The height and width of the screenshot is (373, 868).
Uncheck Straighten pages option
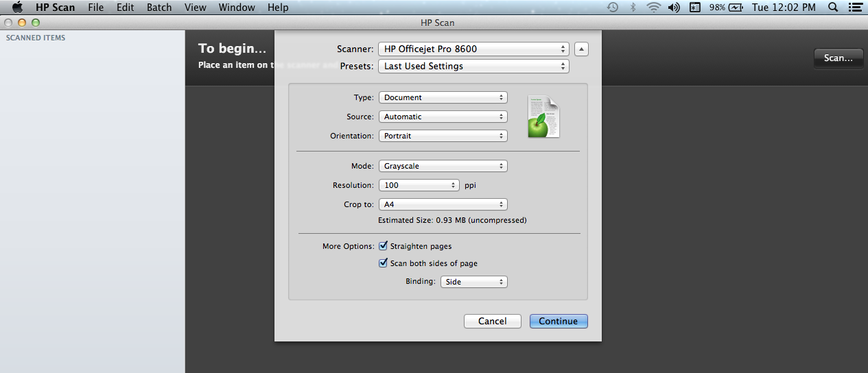point(384,245)
